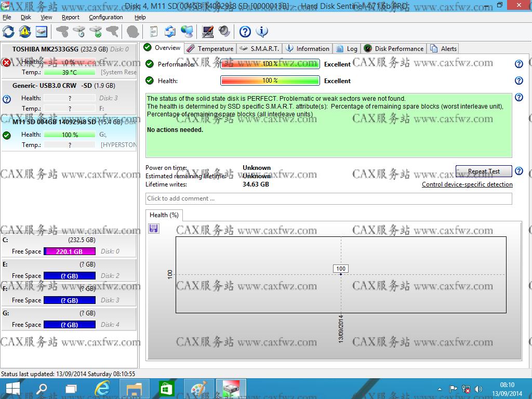Open the Disk Performance tab
The width and height of the screenshot is (532, 399).
pyautogui.click(x=394, y=48)
